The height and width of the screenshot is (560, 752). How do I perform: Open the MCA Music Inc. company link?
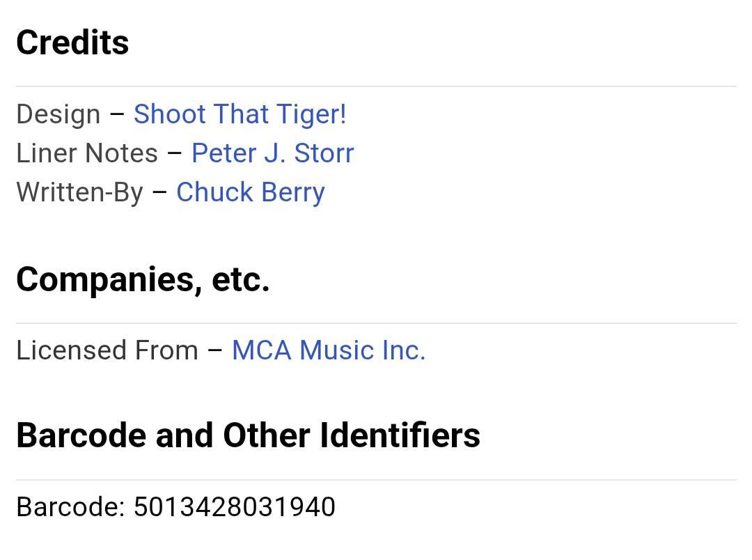(x=328, y=350)
